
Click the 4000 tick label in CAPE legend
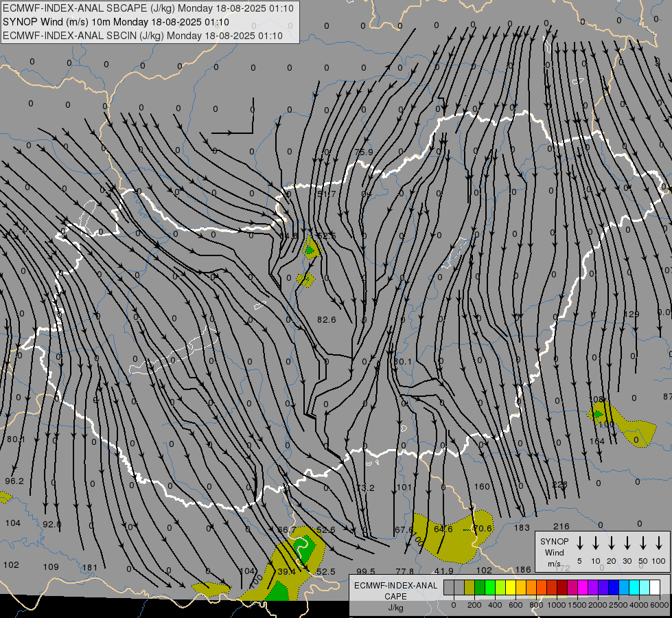tap(639, 605)
